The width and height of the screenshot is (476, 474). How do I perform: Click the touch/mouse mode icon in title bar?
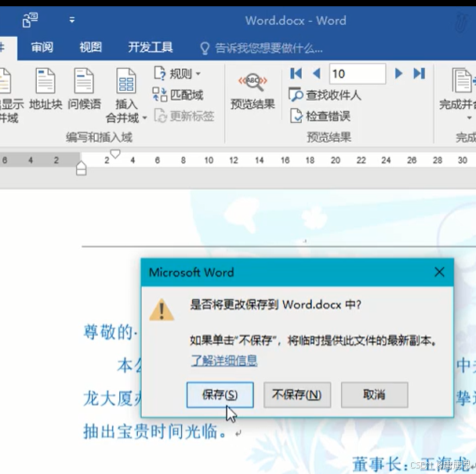(x=30, y=20)
